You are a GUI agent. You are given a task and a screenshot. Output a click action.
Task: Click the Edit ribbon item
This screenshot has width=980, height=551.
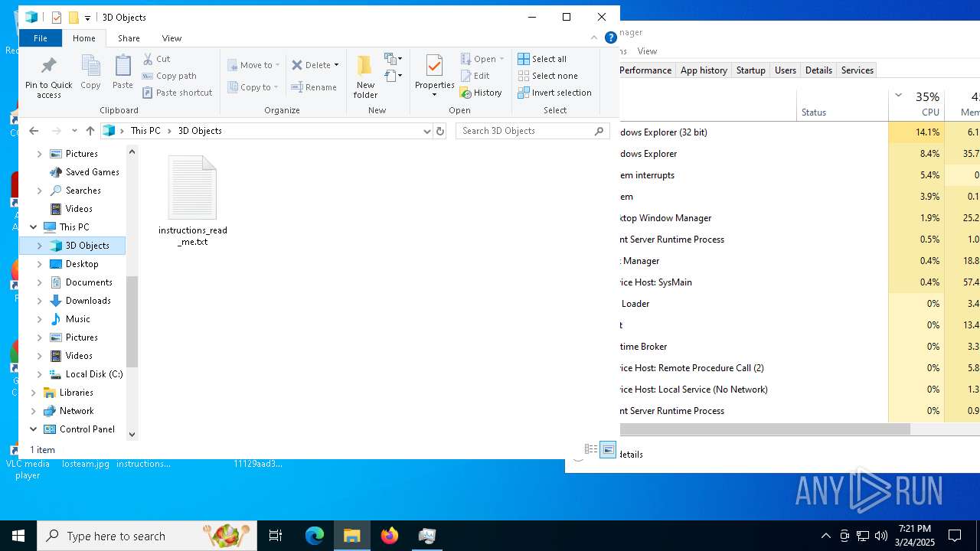click(x=475, y=76)
